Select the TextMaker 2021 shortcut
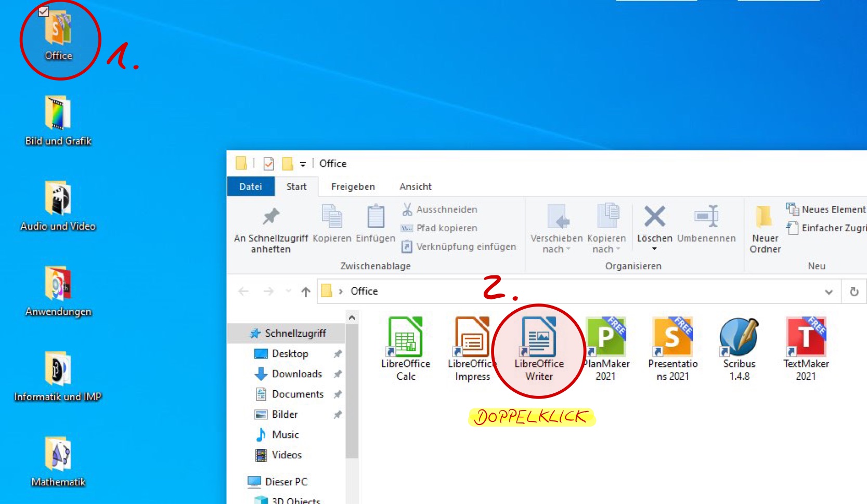Screen dimensions: 867x504 pyautogui.click(x=806, y=338)
